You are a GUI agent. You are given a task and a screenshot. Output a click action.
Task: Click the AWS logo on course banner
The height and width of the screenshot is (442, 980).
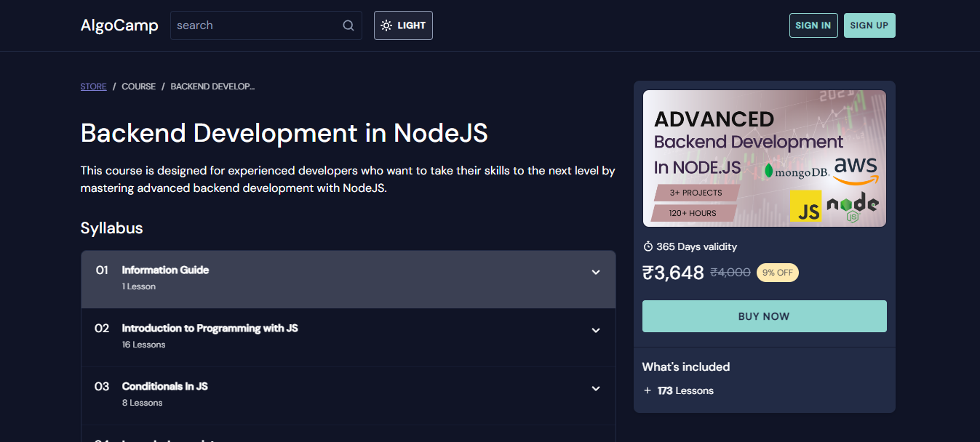pyautogui.click(x=856, y=170)
